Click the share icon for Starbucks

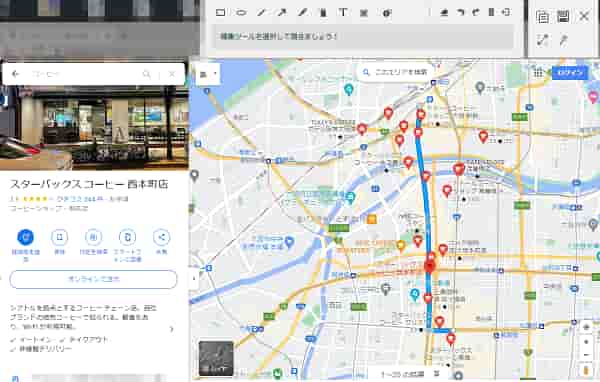tap(161, 237)
